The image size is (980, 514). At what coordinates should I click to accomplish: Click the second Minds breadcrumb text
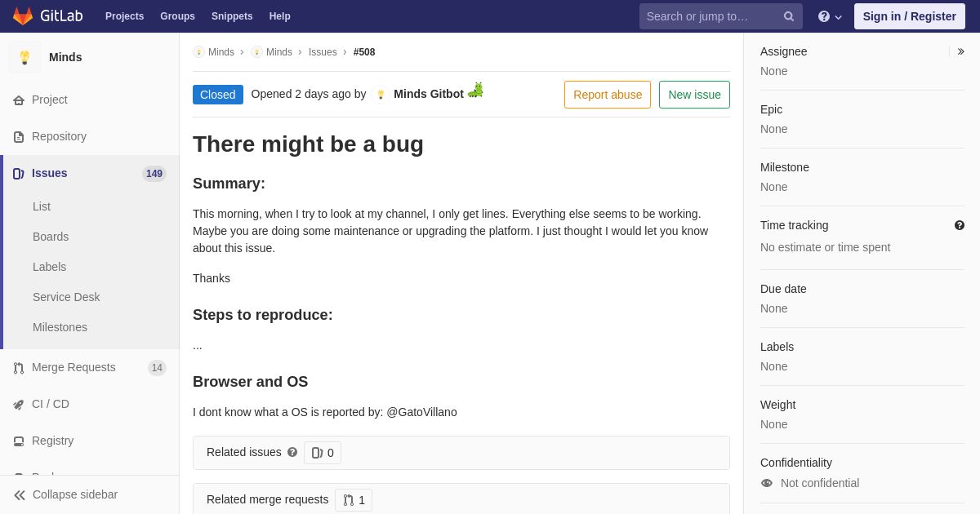pos(279,52)
